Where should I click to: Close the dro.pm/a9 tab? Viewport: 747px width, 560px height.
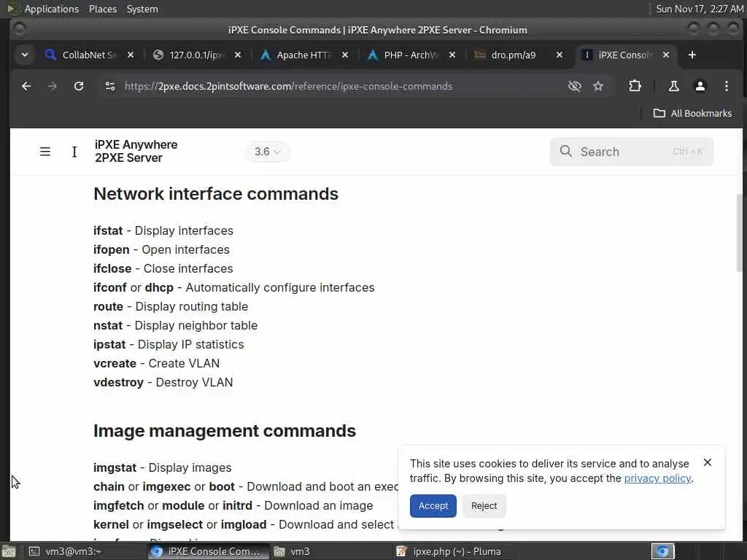tap(560, 55)
